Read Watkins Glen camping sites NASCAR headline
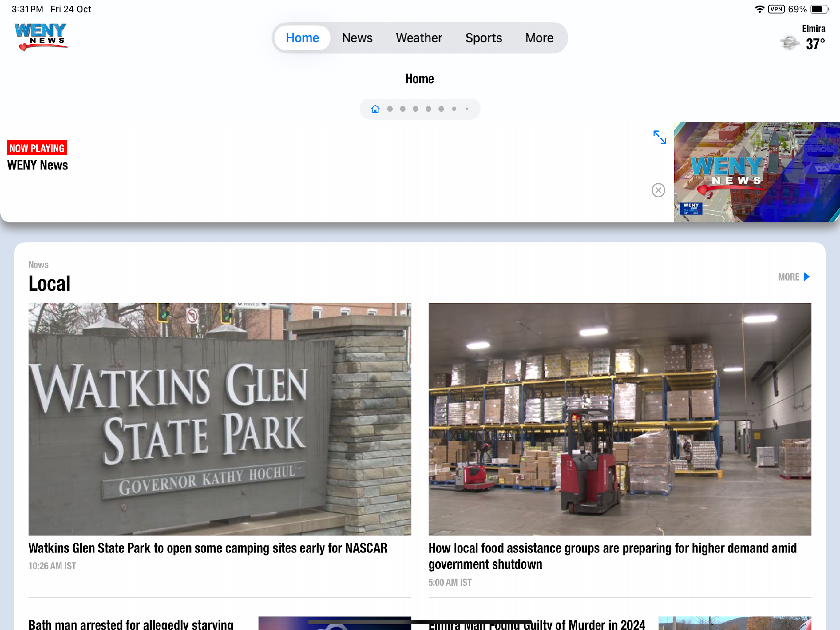840x630 pixels. [208, 548]
